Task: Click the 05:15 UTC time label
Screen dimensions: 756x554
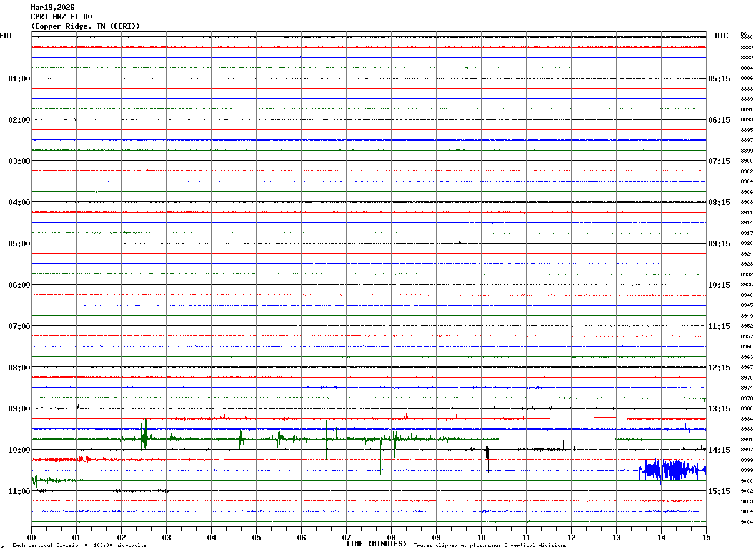Action: tap(719, 79)
